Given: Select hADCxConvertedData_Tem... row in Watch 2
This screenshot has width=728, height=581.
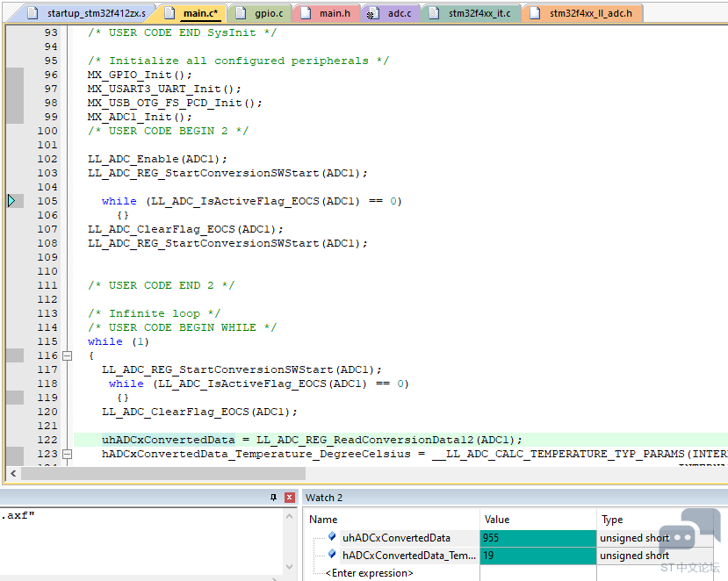Looking at the screenshot, I should point(409,556).
